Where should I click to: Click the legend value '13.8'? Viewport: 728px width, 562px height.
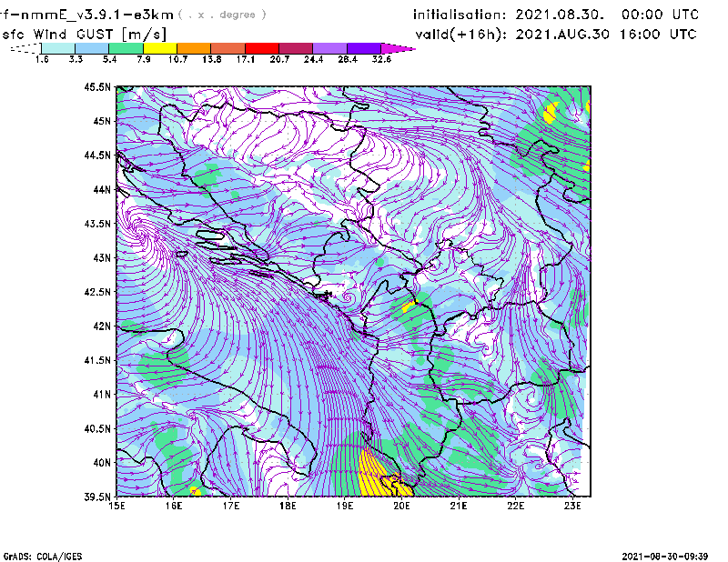[x=212, y=59]
